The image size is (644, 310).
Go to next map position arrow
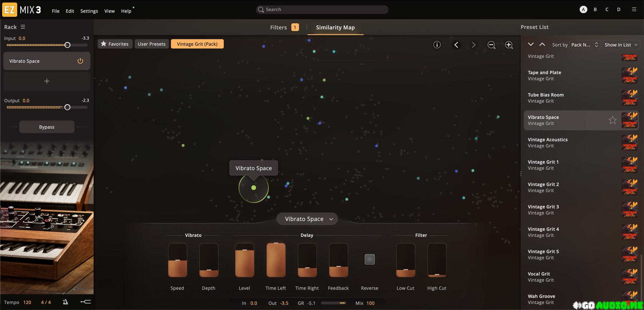[474, 45]
